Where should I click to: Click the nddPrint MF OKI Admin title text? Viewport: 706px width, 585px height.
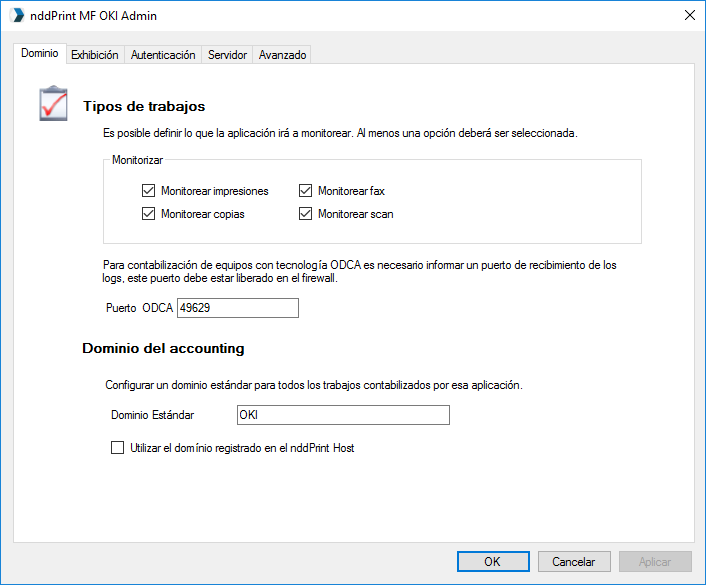(x=94, y=16)
